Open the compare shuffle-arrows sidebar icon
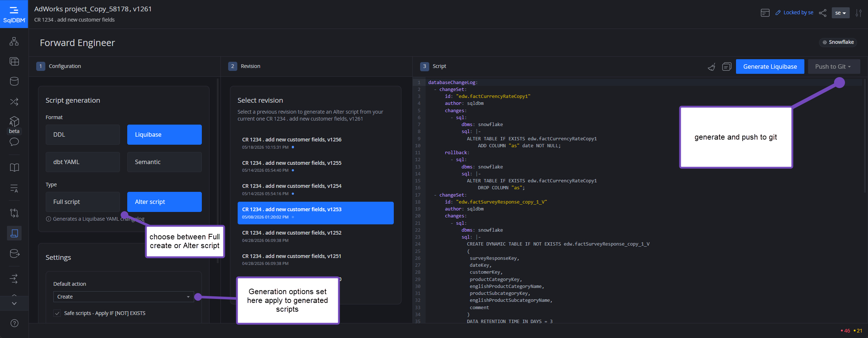This screenshot has height=338, width=868. pos(14,102)
